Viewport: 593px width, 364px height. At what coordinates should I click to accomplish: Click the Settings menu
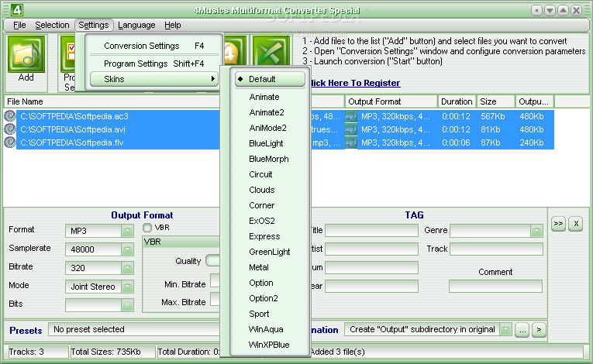coord(94,25)
